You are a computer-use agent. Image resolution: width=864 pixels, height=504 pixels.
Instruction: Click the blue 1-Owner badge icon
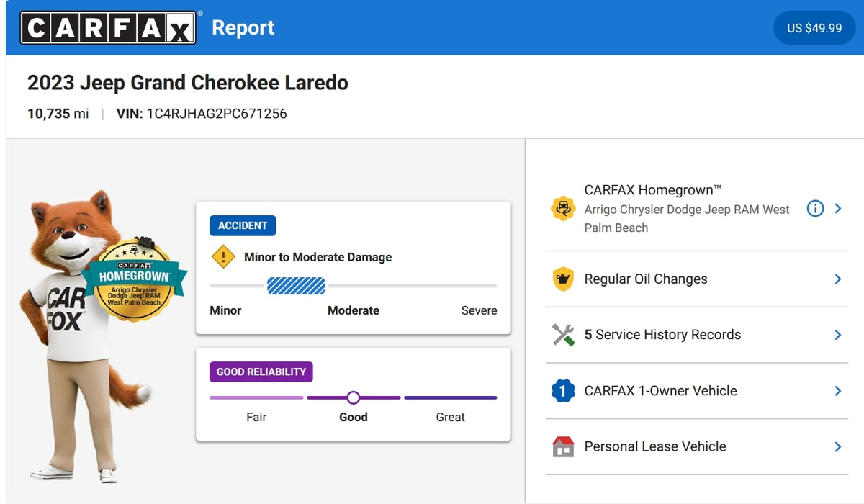563,391
